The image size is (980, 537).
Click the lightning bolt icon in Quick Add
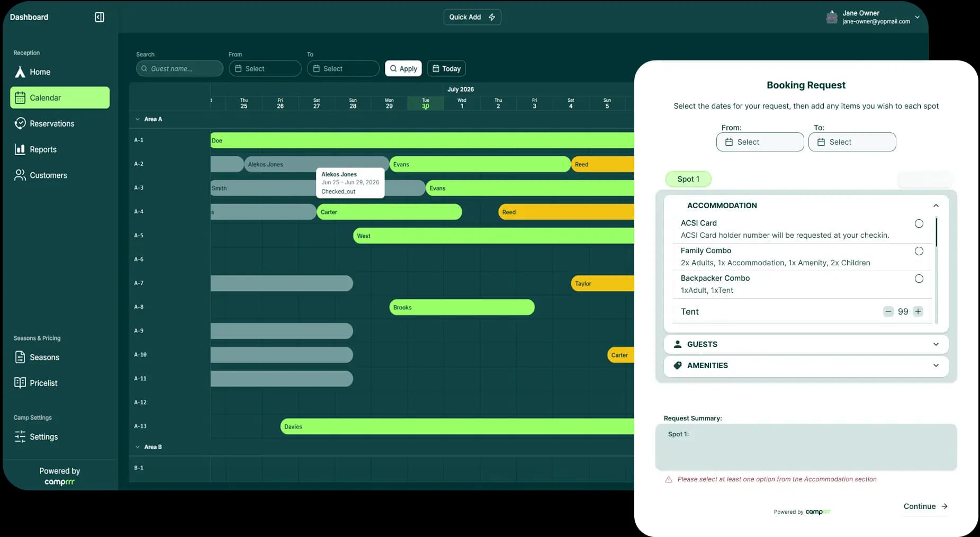tap(492, 17)
